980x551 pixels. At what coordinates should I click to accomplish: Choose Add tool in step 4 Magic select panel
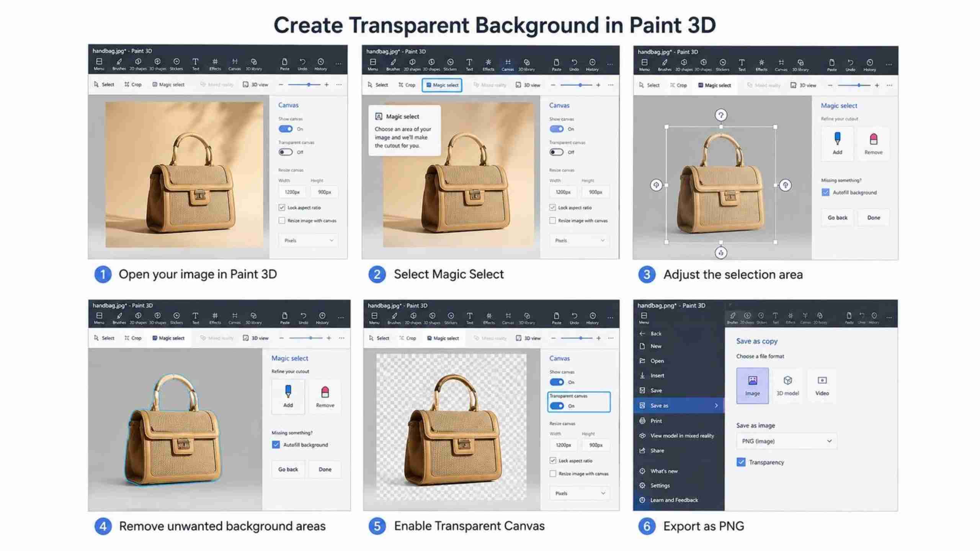[288, 396]
